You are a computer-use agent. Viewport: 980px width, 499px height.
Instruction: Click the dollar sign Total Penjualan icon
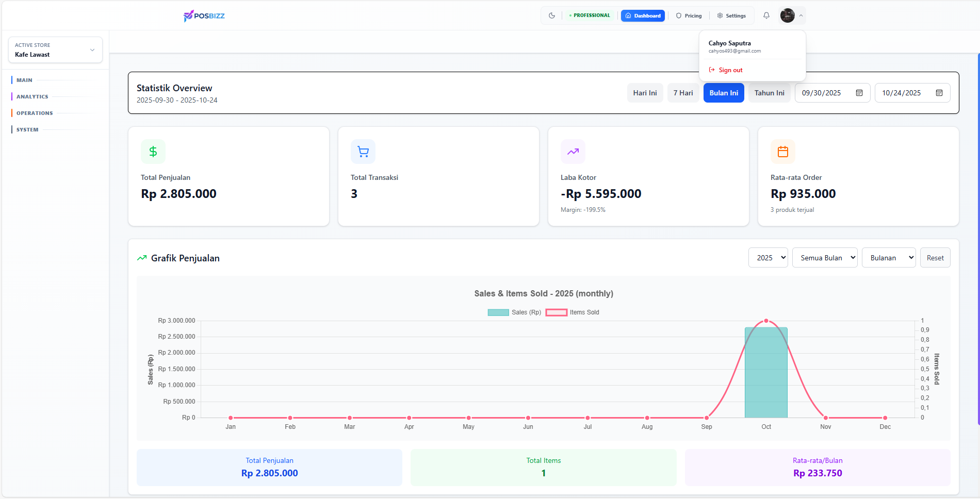pyautogui.click(x=153, y=152)
